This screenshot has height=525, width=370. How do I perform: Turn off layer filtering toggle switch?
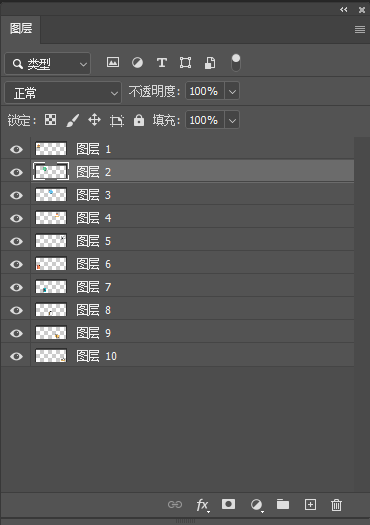click(236, 63)
